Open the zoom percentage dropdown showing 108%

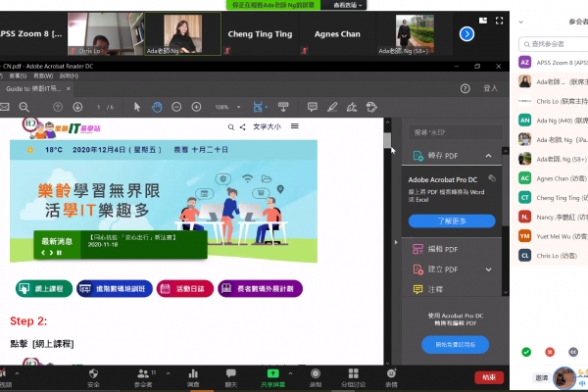pyautogui.click(x=227, y=107)
